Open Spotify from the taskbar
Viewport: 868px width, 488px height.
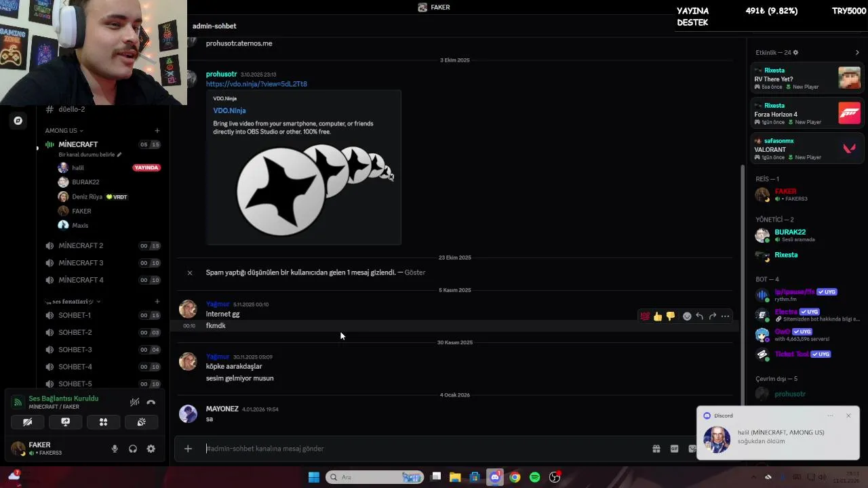pyautogui.click(x=534, y=477)
